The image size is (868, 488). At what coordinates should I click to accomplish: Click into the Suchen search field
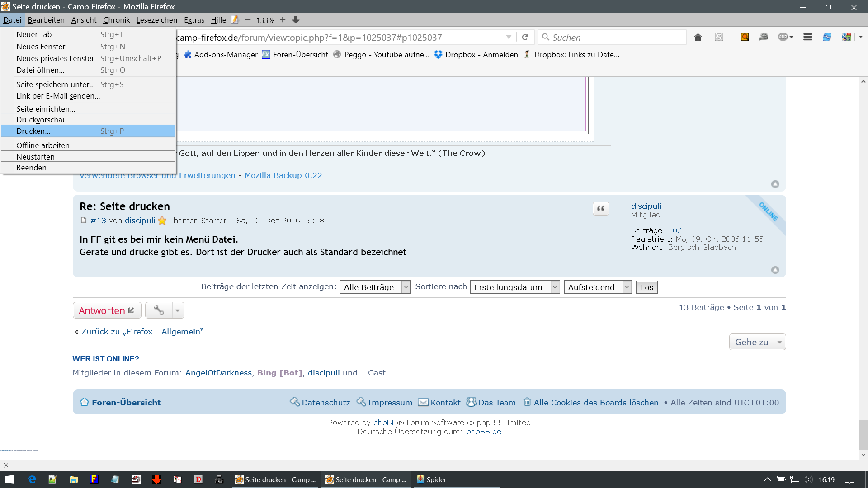pos(615,38)
